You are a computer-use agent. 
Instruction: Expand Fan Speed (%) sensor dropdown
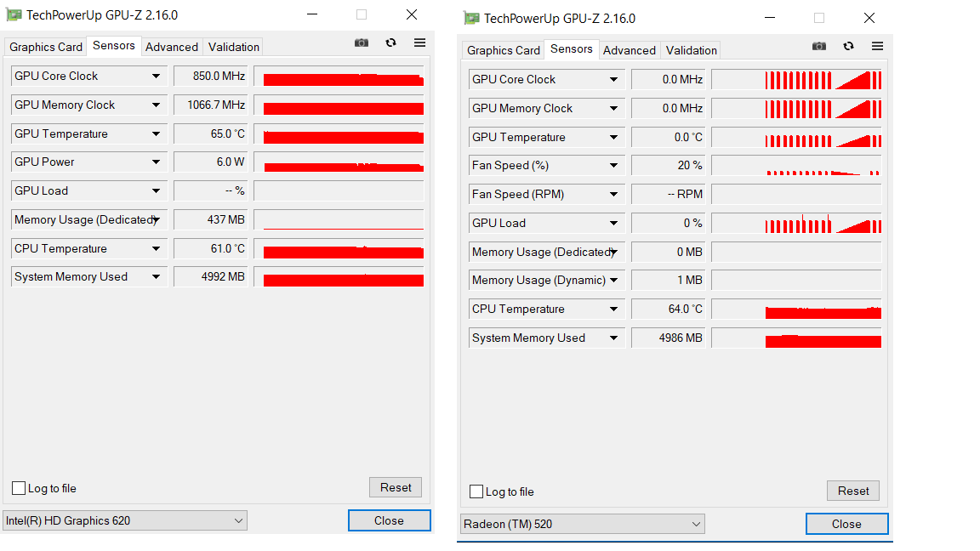point(613,166)
